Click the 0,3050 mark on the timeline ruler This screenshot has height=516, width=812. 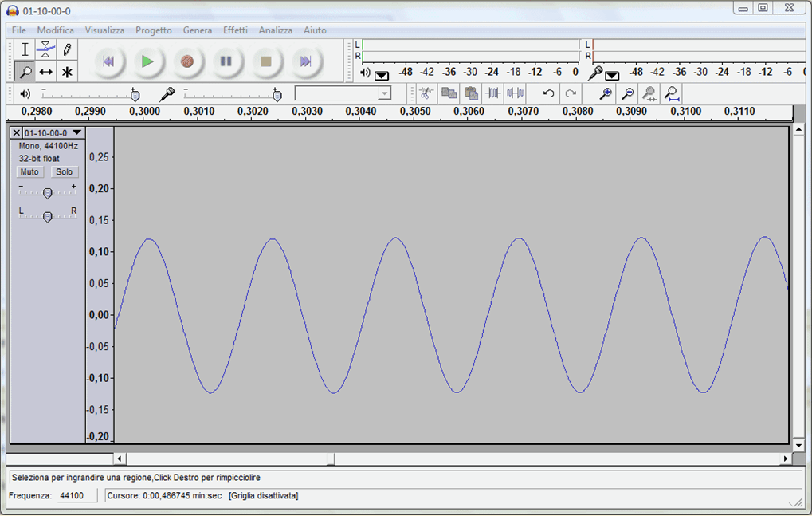[415, 112]
